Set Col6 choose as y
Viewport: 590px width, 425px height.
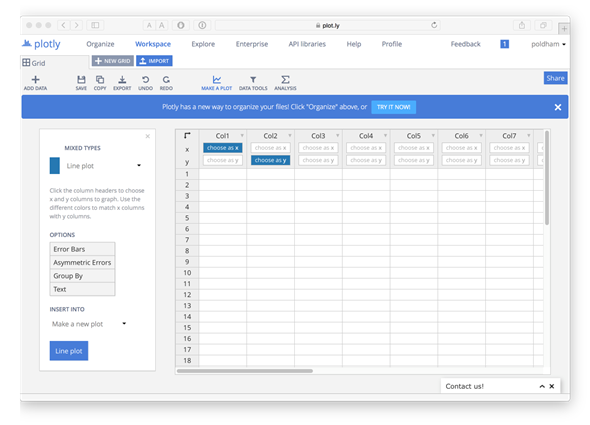tap(461, 160)
